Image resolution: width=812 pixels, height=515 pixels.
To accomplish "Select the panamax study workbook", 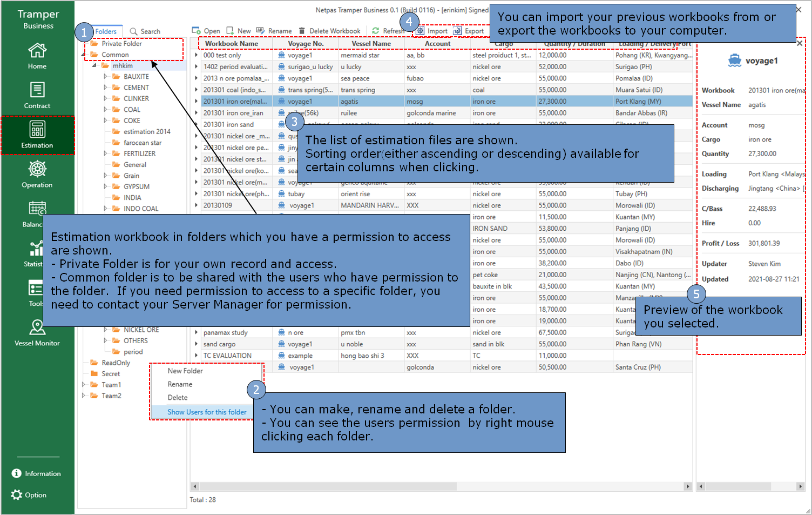I will coord(225,333).
